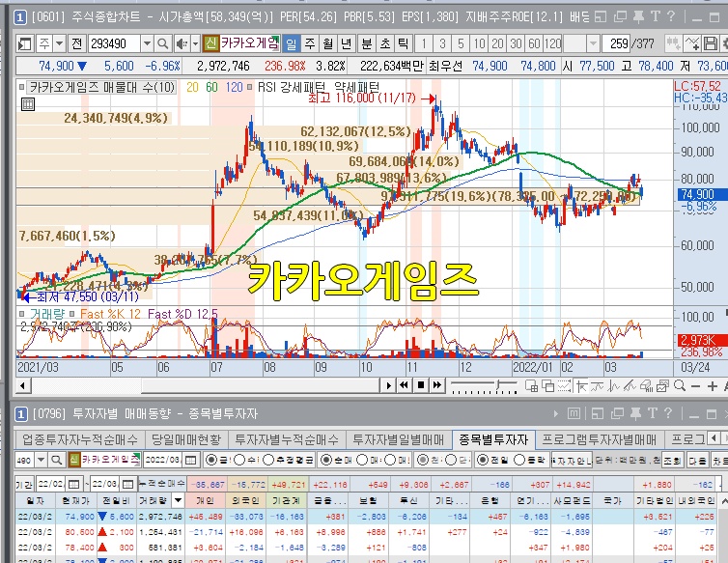Click the 외국인 column header
The height and width of the screenshot is (563, 728).
coord(245,500)
